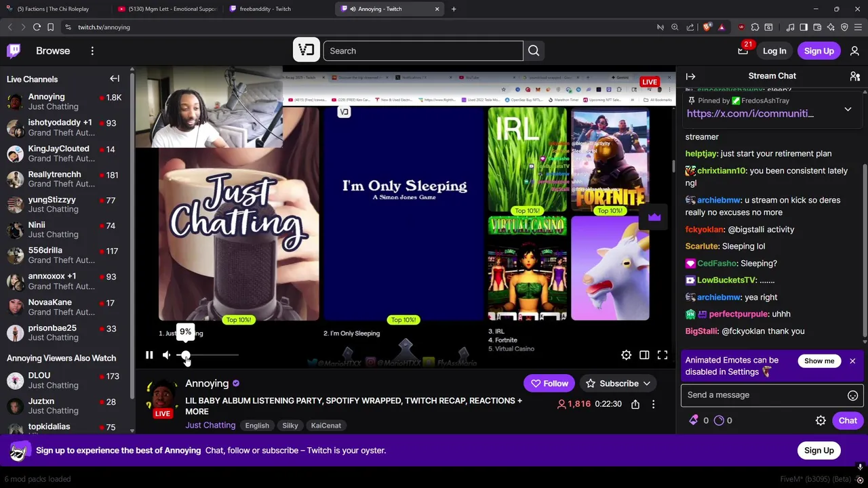Click the Just Chatting category link
868x488 pixels.
(210, 425)
